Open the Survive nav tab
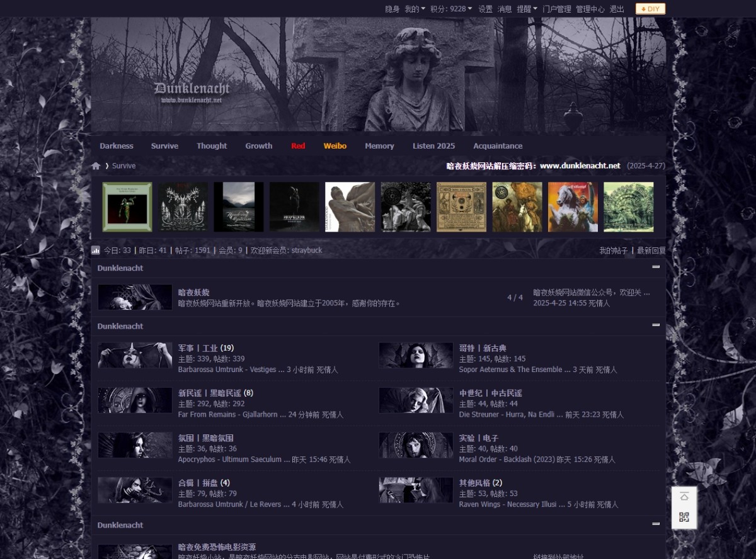Screen dimensions: 756x559 (x=164, y=146)
